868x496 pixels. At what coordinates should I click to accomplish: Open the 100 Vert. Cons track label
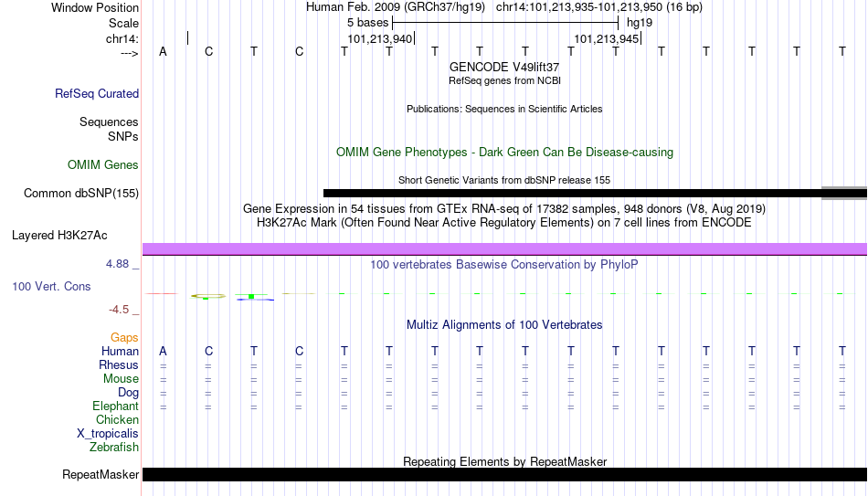pos(51,286)
